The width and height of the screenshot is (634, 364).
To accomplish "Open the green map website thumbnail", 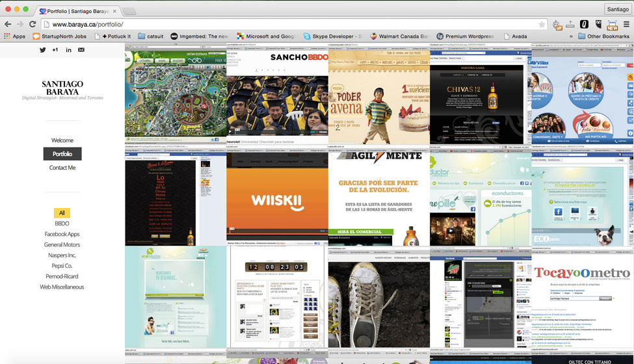I will (x=176, y=94).
